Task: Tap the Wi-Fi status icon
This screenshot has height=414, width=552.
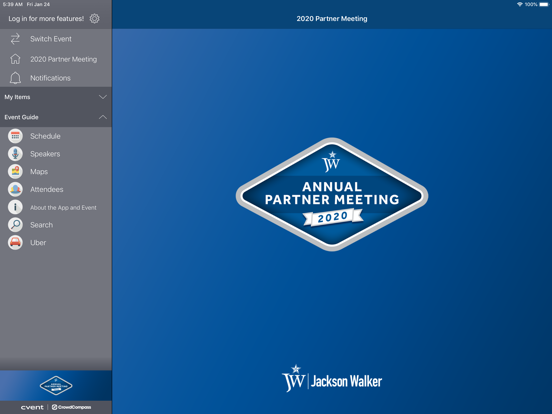Action: tap(520, 4)
